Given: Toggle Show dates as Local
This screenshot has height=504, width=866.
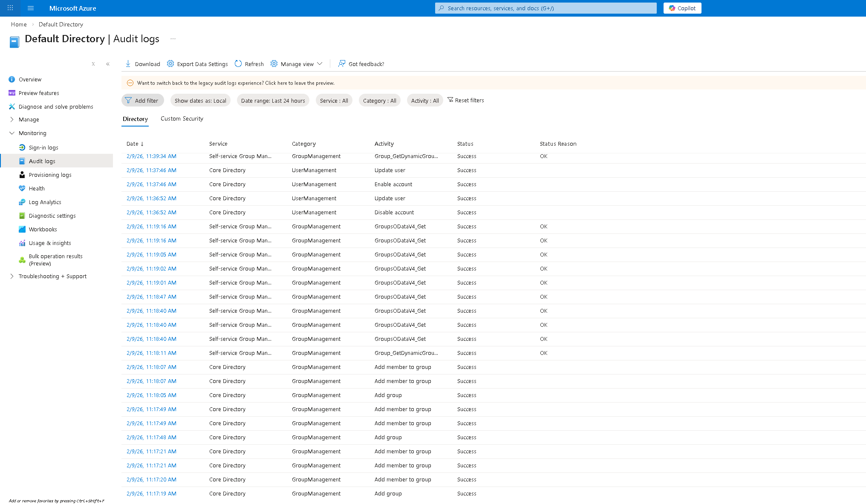Looking at the screenshot, I should coord(200,100).
